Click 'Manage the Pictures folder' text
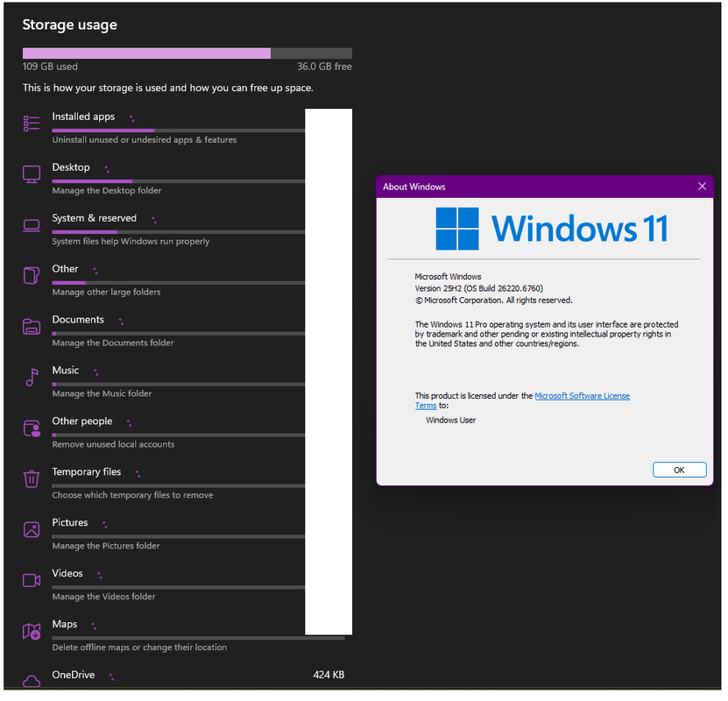 click(x=106, y=547)
